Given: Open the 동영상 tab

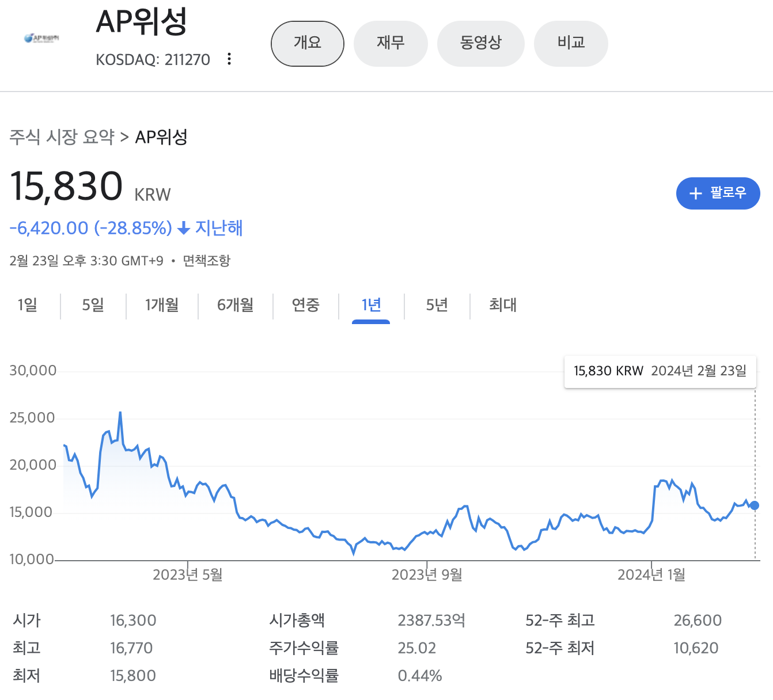Looking at the screenshot, I should (x=481, y=44).
